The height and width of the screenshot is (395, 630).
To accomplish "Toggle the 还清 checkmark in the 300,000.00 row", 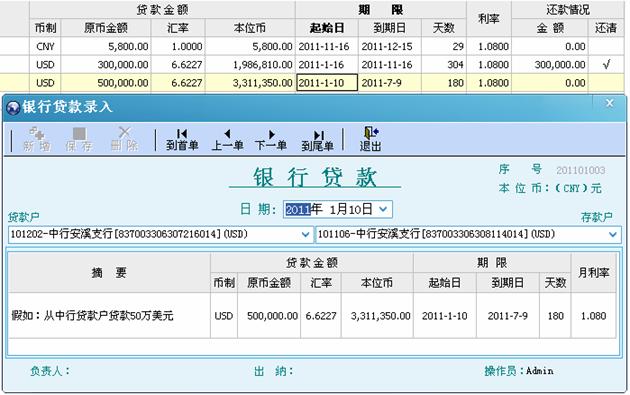I will [x=606, y=64].
